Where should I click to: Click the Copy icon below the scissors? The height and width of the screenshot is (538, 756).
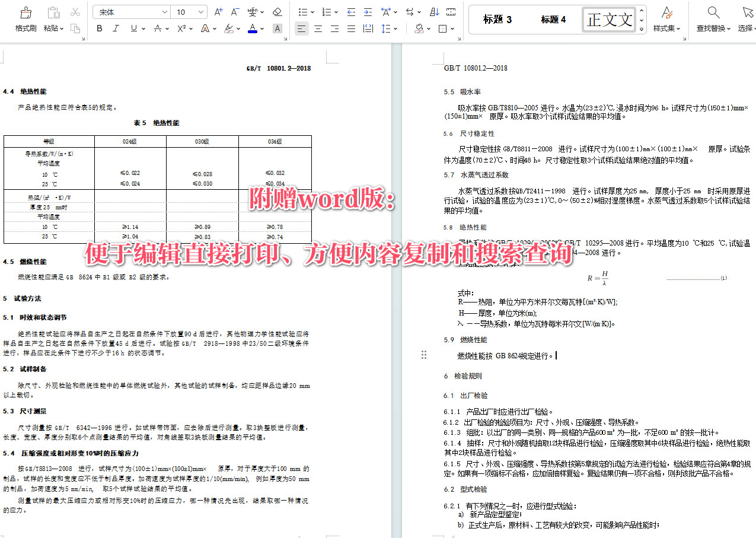click(x=75, y=28)
